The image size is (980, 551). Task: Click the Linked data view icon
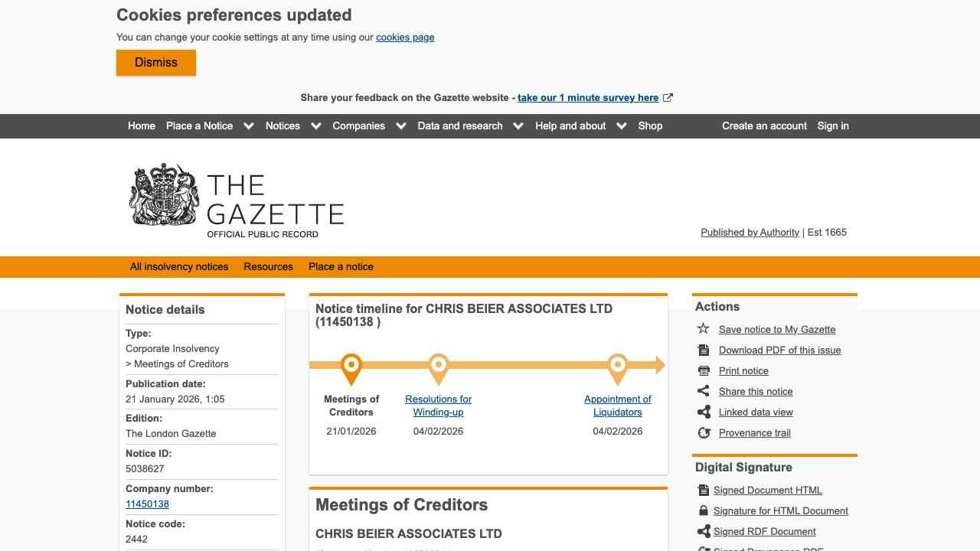704,412
